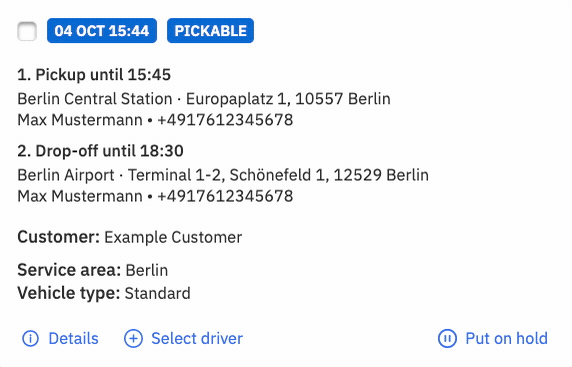Click the drop-off contact name Max Mustermann

point(80,196)
